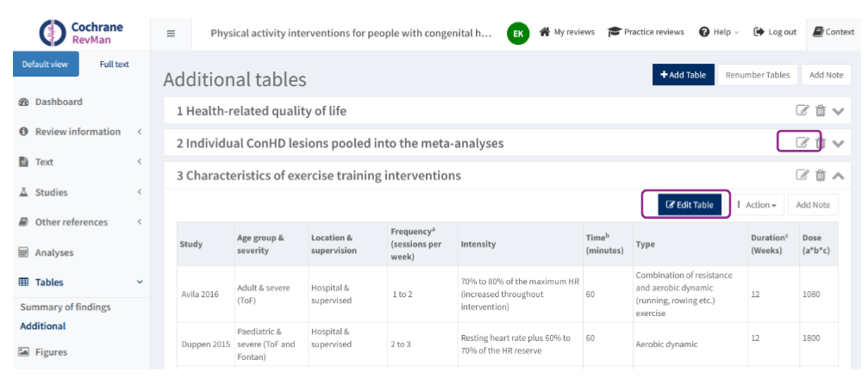
Task: Delete the Individual ConHD lesions table
Action: click(x=821, y=143)
